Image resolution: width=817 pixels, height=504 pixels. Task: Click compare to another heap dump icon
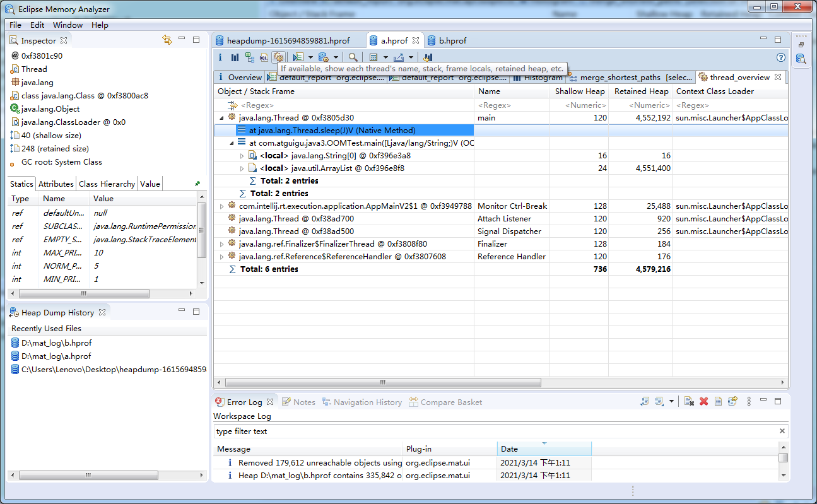click(x=428, y=57)
